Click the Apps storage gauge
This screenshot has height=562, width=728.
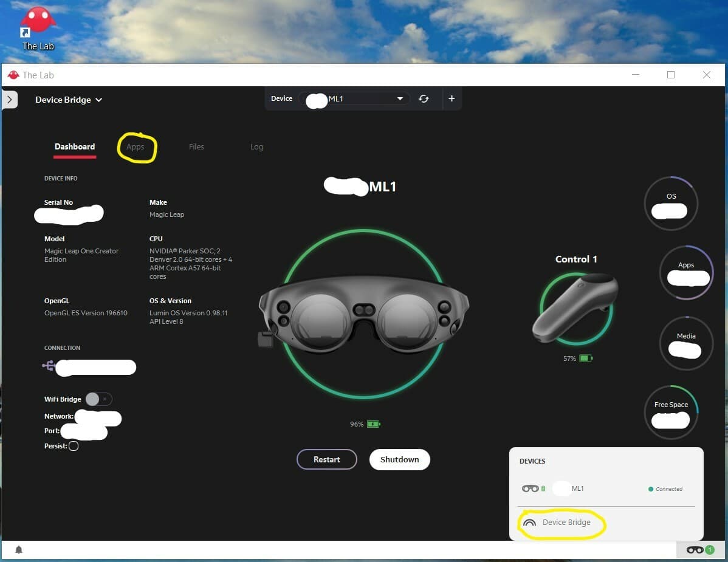(x=686, y=272)
